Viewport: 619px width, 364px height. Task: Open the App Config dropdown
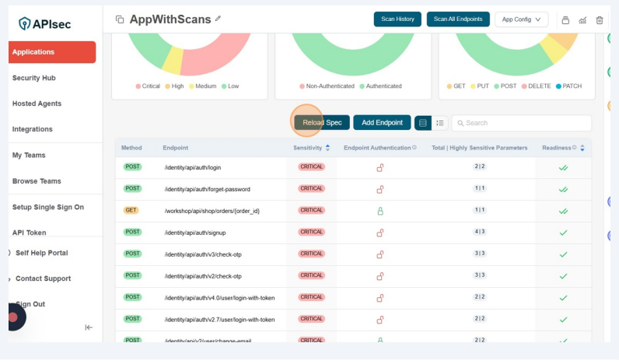pos(521,19)
